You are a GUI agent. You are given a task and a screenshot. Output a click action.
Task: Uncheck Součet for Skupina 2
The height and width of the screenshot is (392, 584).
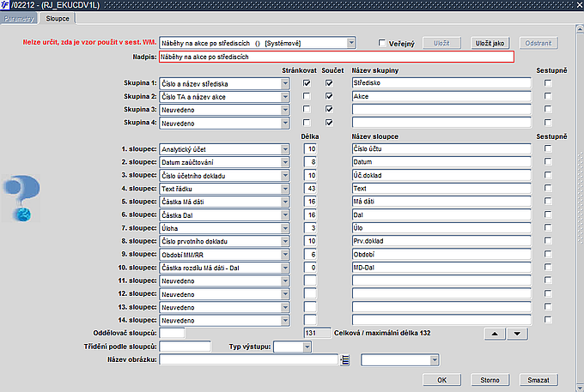coord(329,96)
